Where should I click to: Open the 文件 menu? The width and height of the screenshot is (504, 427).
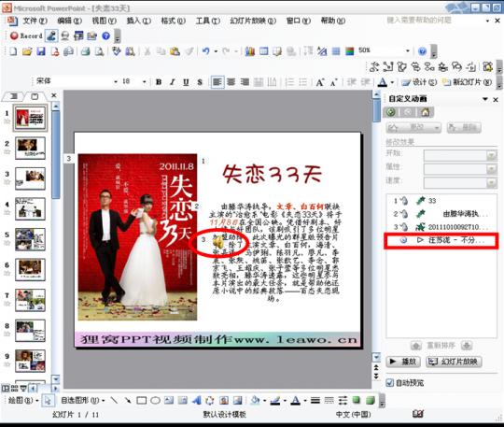35,21
